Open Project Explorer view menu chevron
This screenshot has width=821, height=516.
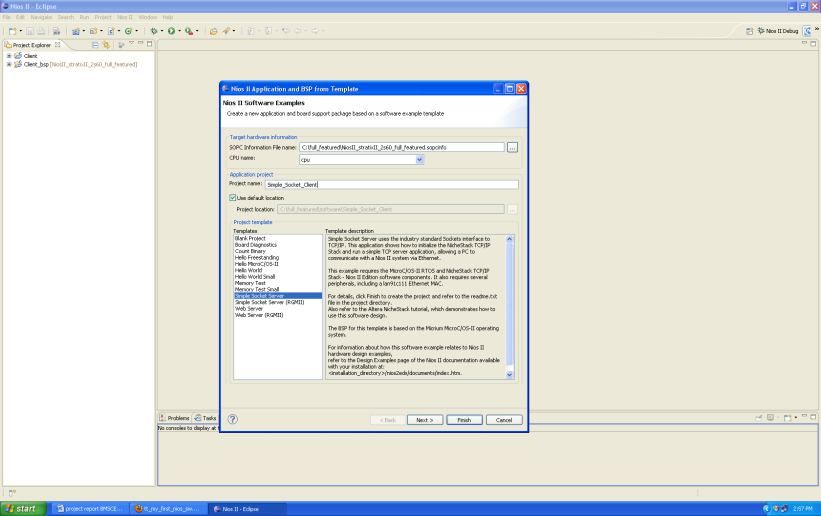pos(131,44)
